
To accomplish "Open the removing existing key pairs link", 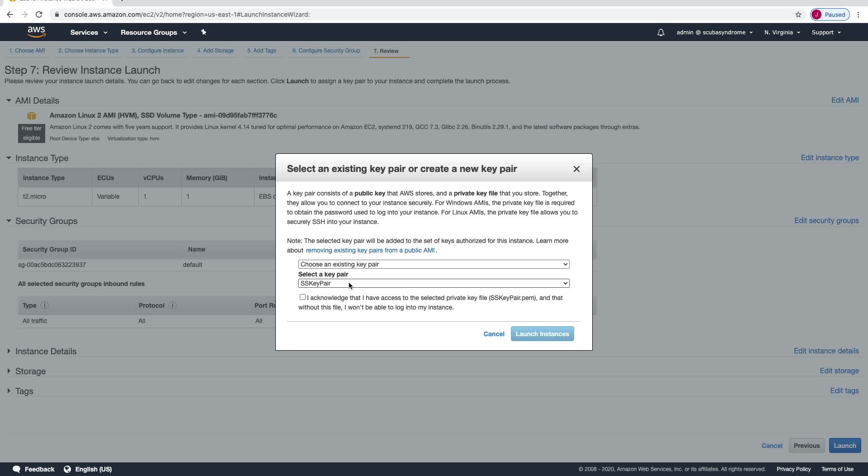I will [x=370, y=250].
